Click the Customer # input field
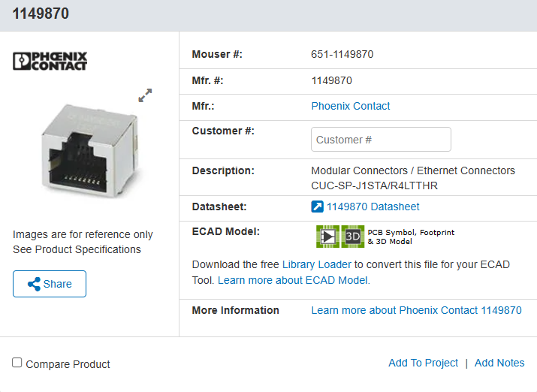537x392 pixels. click(381, 140)
